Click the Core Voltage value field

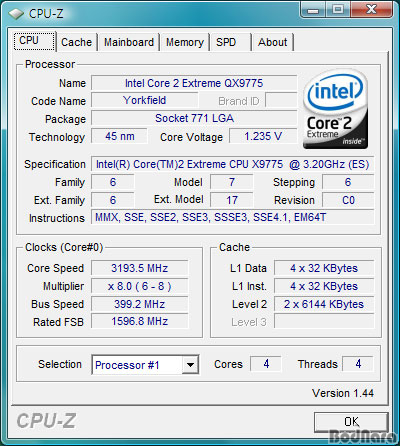(x=263, y=136)
